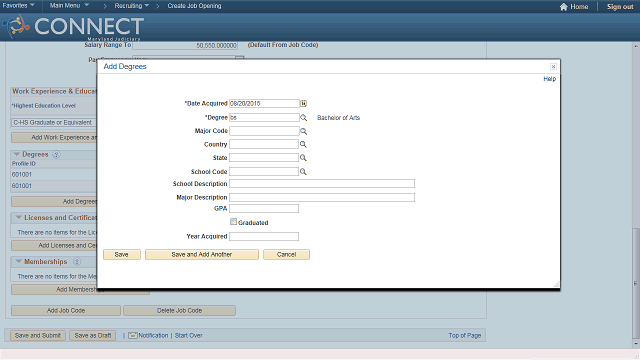
Task: Select Create Job Opening breadcrumb
Action: (194, 6)
